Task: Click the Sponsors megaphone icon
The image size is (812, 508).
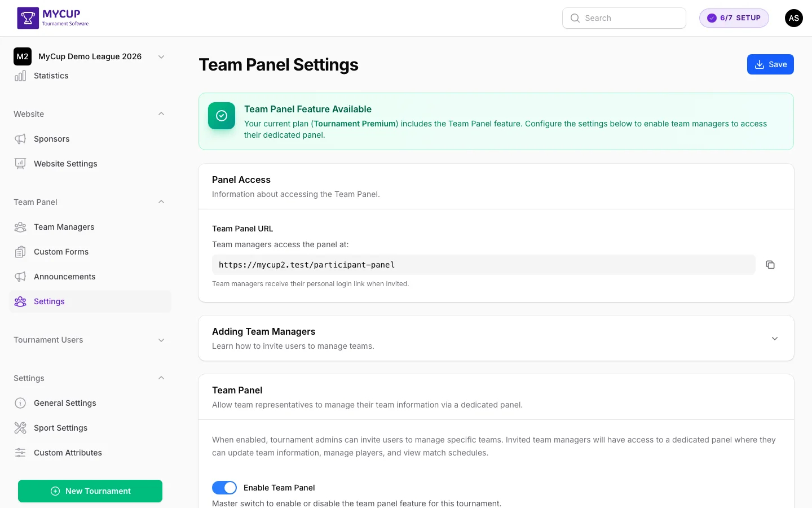Action: tap(20, 139)
